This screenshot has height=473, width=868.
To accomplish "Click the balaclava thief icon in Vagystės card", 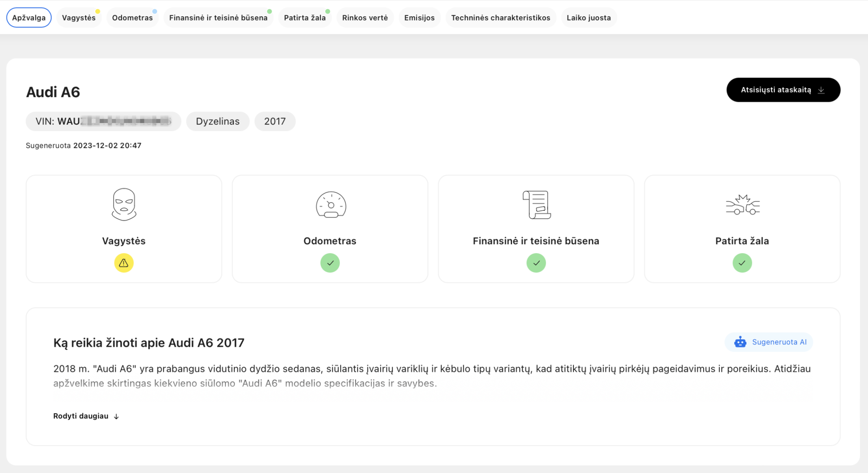I will coord(124,205).
